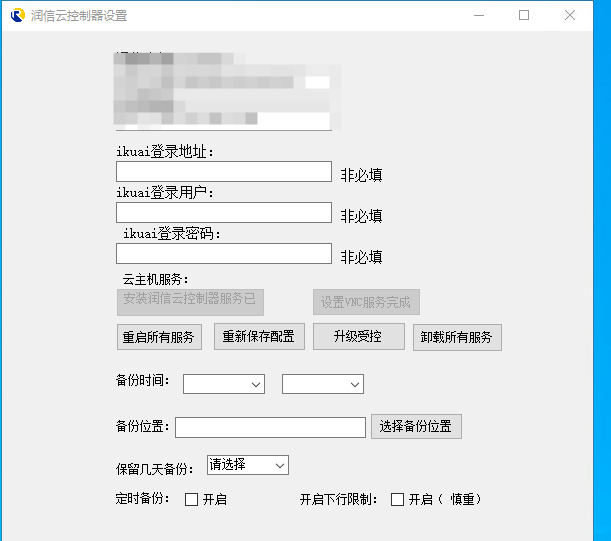Click the 备份位置: label
The width and height of the screenshot is (611, 541).
tap(143, 426)
